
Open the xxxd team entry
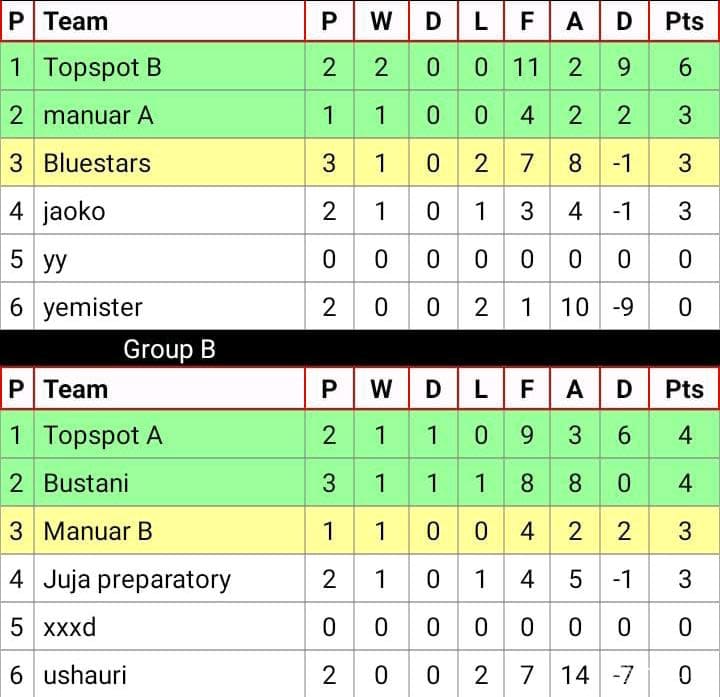pyautogui.click(x=69, y=627)
